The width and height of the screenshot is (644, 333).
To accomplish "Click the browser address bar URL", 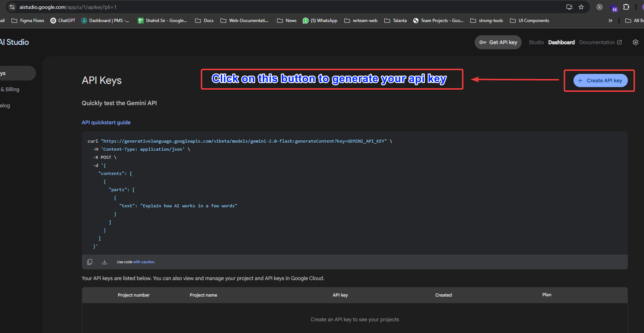I will pos(68,7).
